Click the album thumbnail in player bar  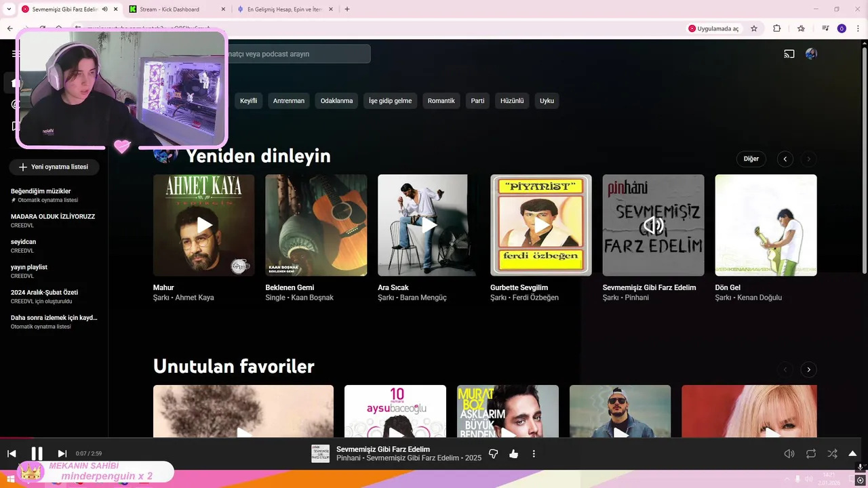[x=320, y=453]
